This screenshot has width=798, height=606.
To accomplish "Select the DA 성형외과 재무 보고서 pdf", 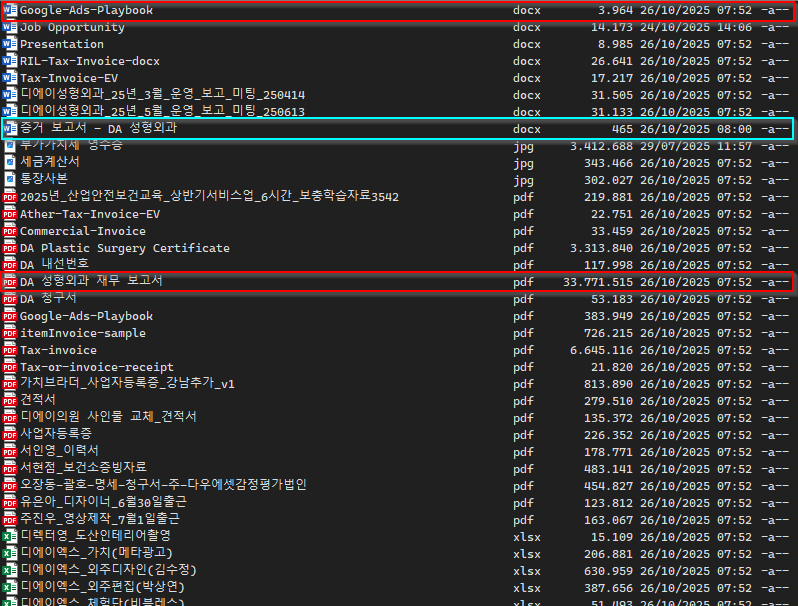I will pos(91,282).
